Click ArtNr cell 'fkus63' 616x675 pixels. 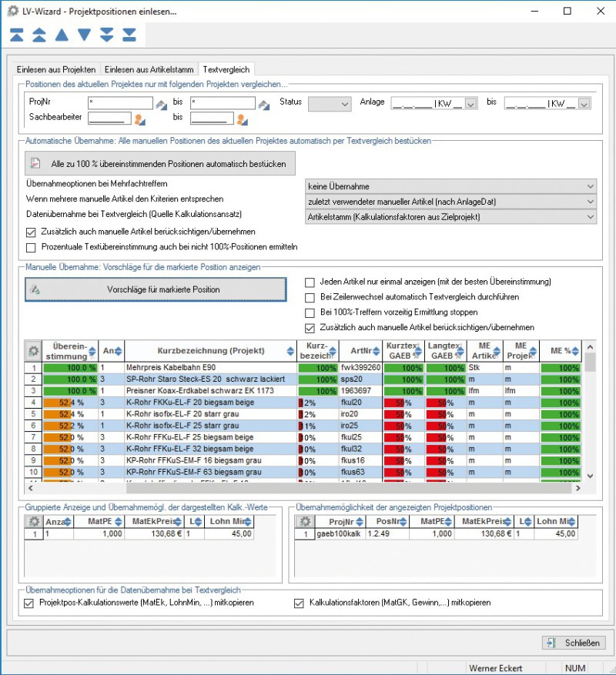[360, 473]
